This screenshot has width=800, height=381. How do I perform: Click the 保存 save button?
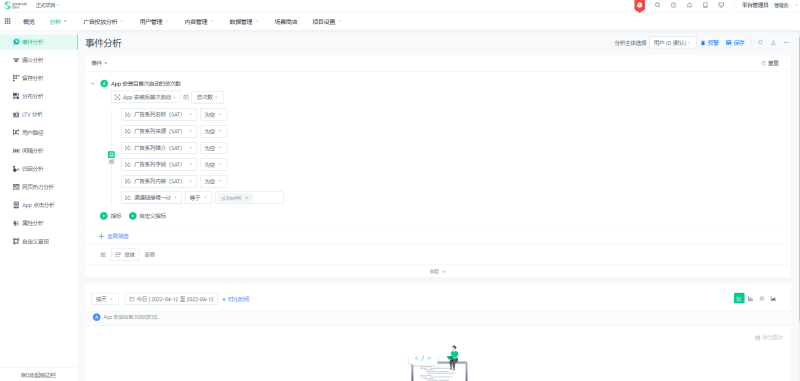tap(735, 43)
